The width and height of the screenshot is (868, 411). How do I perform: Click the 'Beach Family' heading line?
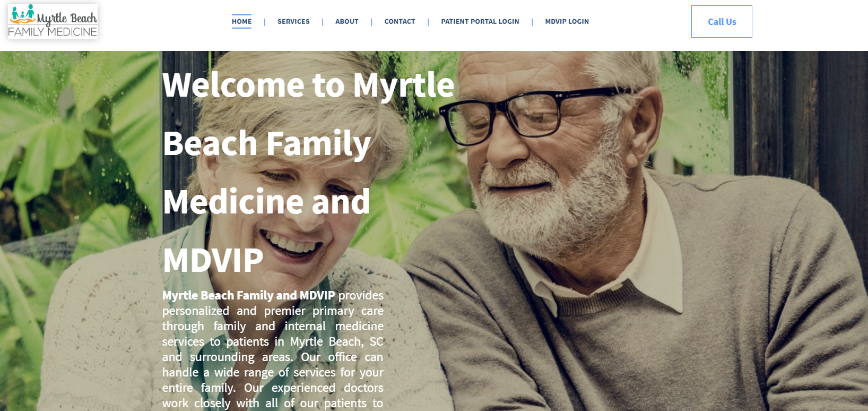(267, 144)
